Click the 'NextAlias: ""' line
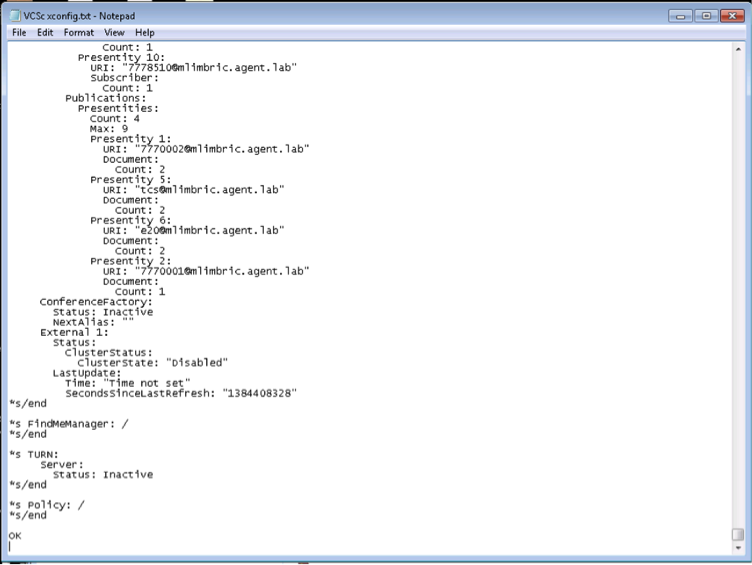752x565 pixels. [93, 322]
